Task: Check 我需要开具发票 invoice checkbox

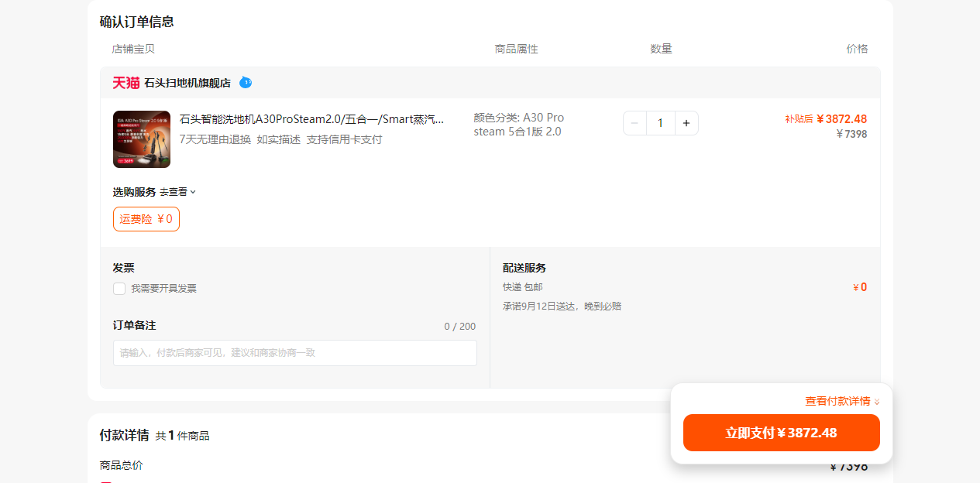Action: click(x=119, y=289)
